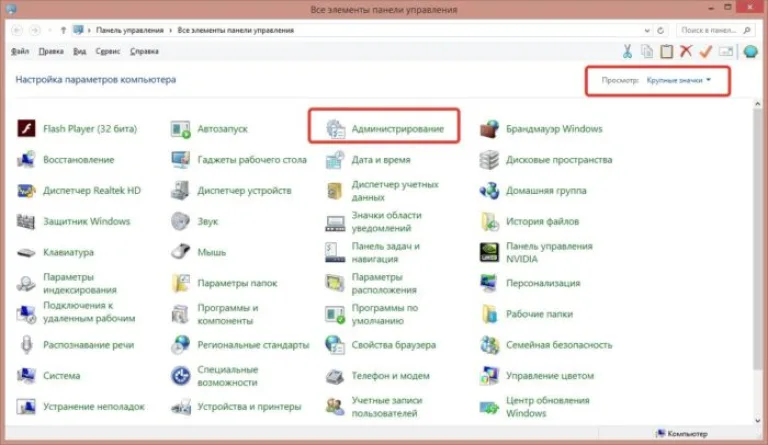Open the Устройства и принтеры link
The image size is (768, 445).
pos(249,406)
